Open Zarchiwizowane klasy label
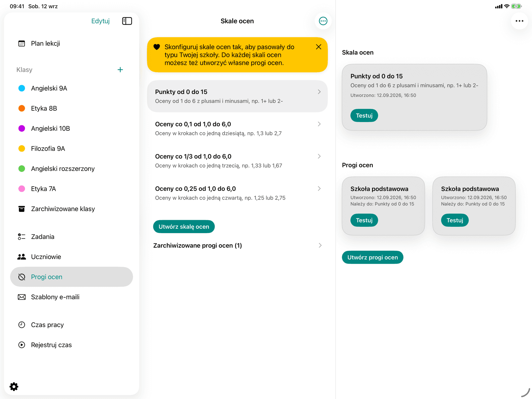The width and height of the screenshot is (532, 399). pos(63,209)
